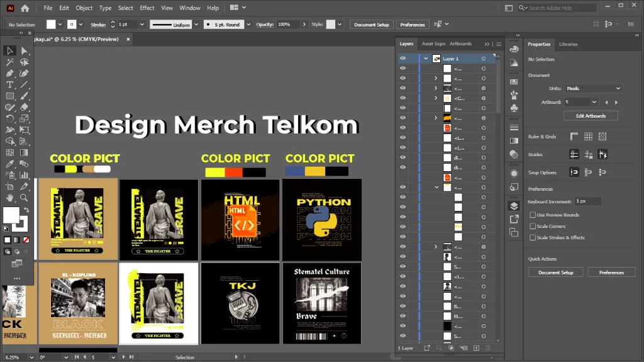Select the Rectangle tool
The height and width of the screenshot is (362, 644).
point(10,96)
